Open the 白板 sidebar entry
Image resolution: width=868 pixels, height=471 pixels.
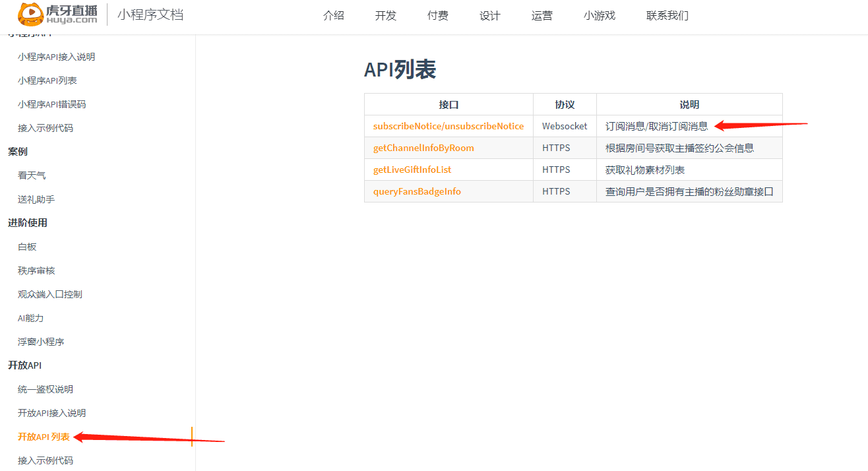(x=27, y=247)
